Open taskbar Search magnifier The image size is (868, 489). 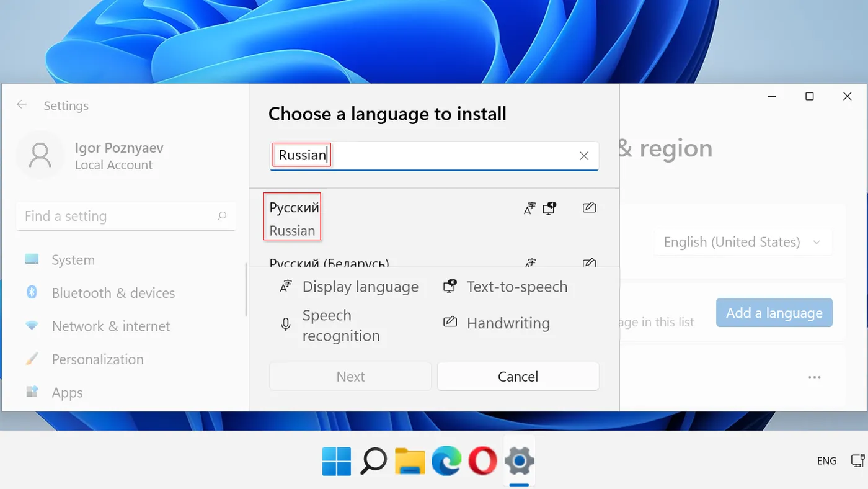373,461
